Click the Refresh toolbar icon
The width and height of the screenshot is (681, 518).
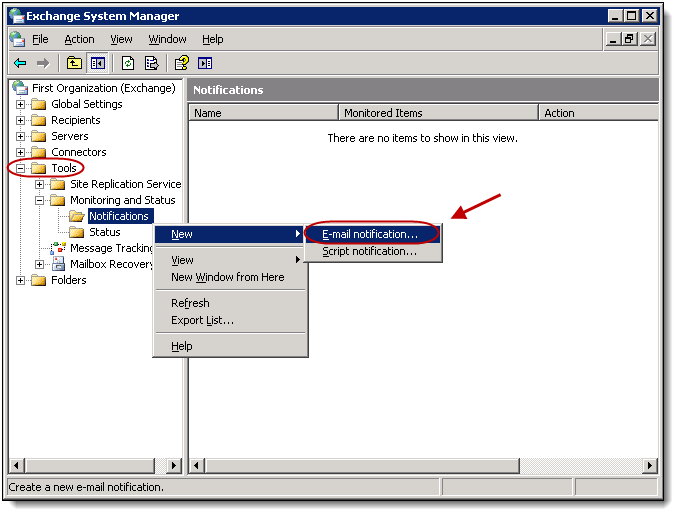point(128,63)
